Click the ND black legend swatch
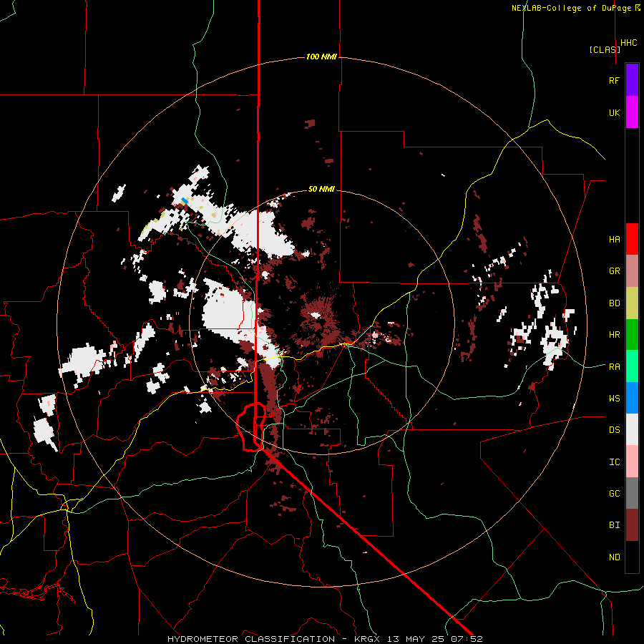644x644 pixels. click(632, 557)
